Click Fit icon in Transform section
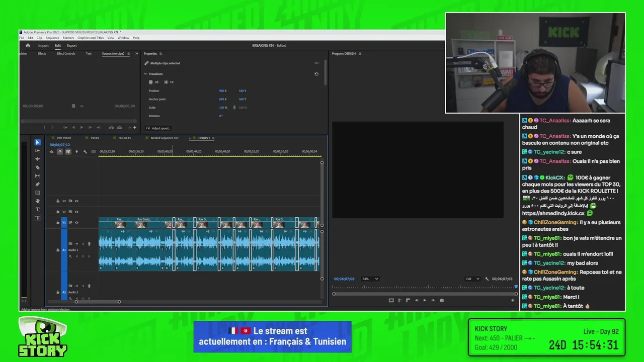The width and height of the screenshot is (644, 362). tap(167, 82)
